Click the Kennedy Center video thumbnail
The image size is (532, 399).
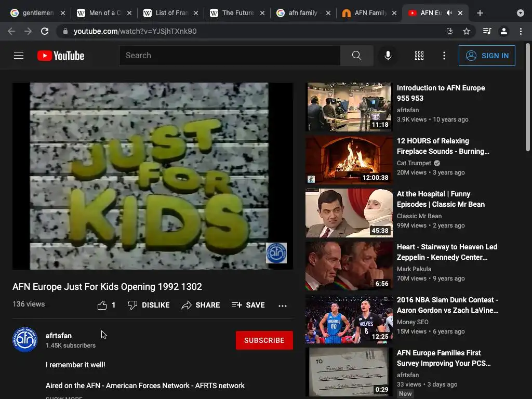tap(349, 265)
